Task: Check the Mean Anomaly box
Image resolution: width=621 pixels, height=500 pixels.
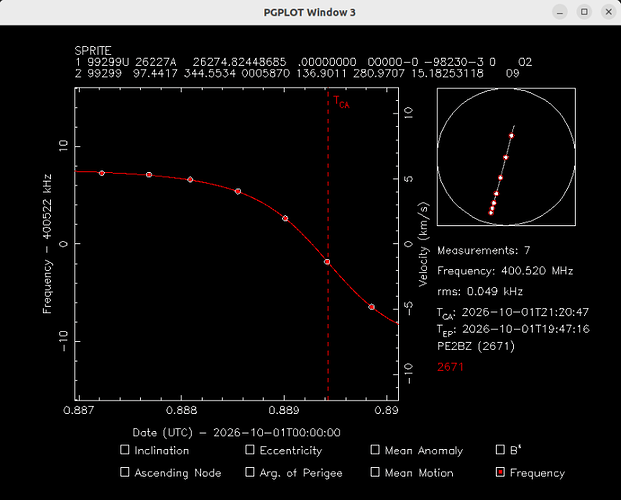Action: click(375, 450)
